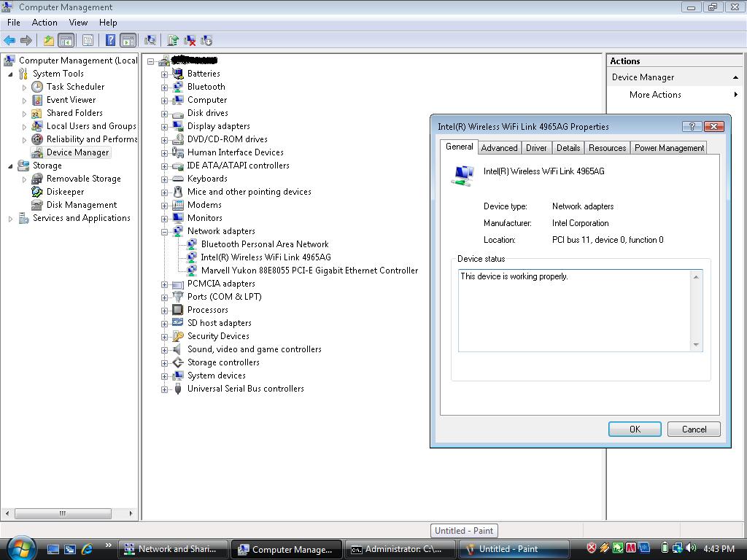This screenshot has height=560, width=747.
Task: Click the blue Help toolbar icon
Action: point(111,41)
